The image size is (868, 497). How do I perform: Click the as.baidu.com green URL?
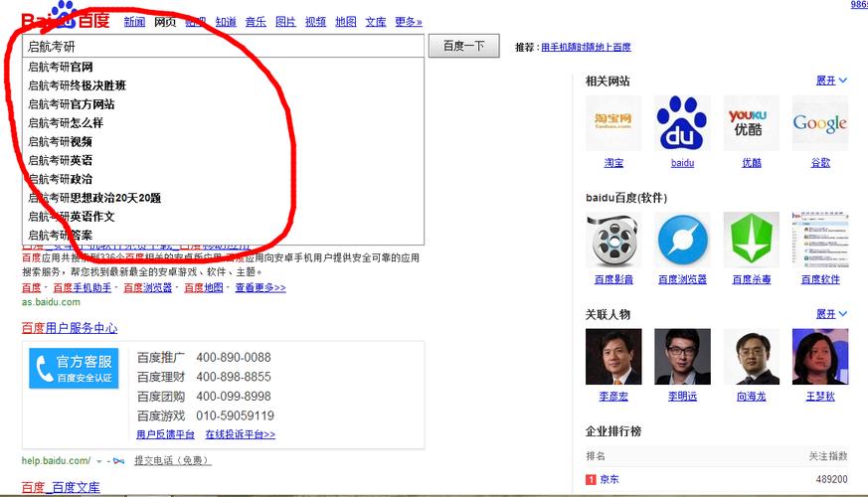[x=51, y=302]
